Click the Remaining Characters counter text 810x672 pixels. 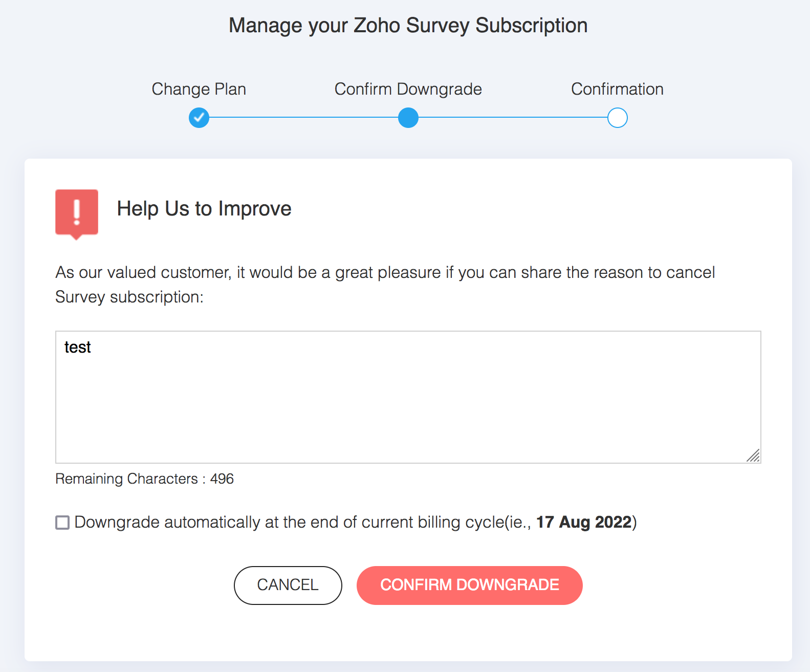144,479
